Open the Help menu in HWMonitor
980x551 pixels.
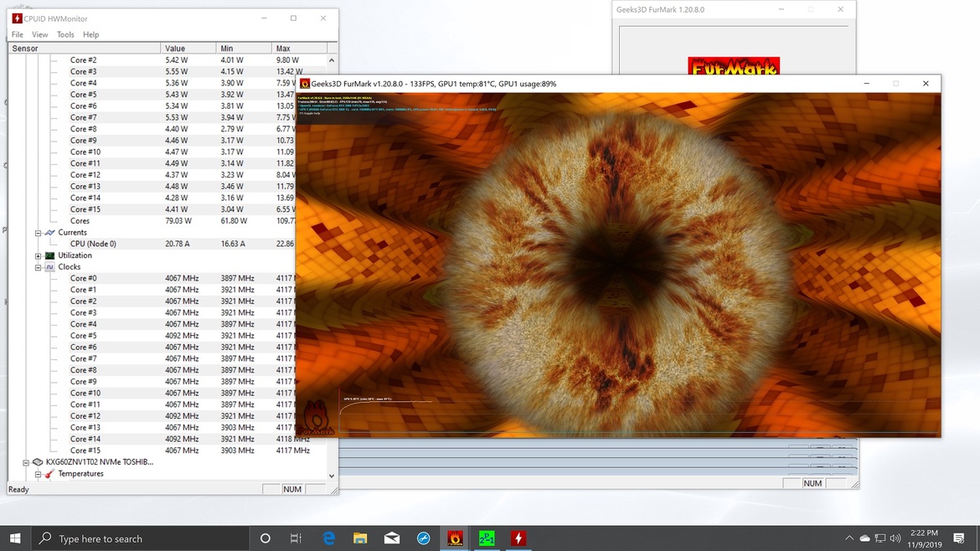tap(91, 34)
